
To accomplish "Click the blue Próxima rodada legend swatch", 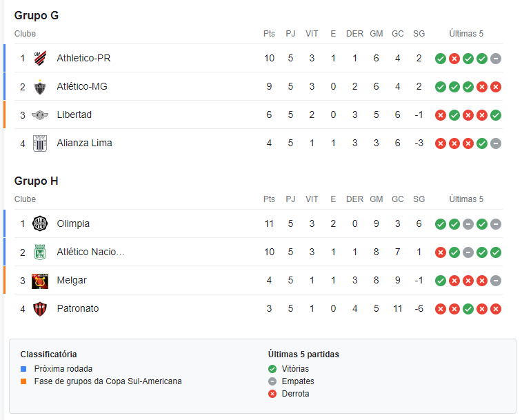I will click(x=23, y=369).
